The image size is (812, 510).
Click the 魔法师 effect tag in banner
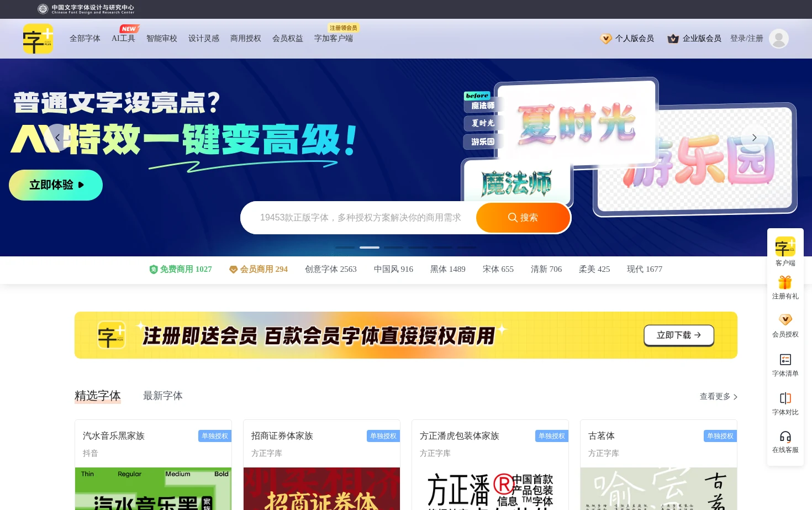pyautogui.click(x=483, y=106)
